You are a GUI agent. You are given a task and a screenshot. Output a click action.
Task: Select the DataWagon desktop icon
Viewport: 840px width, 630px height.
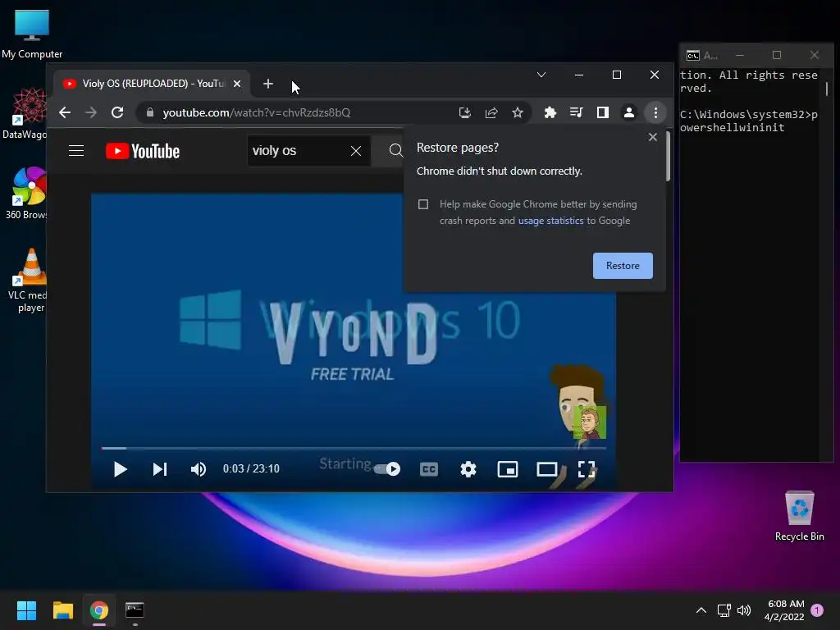(x=24, y=113)
